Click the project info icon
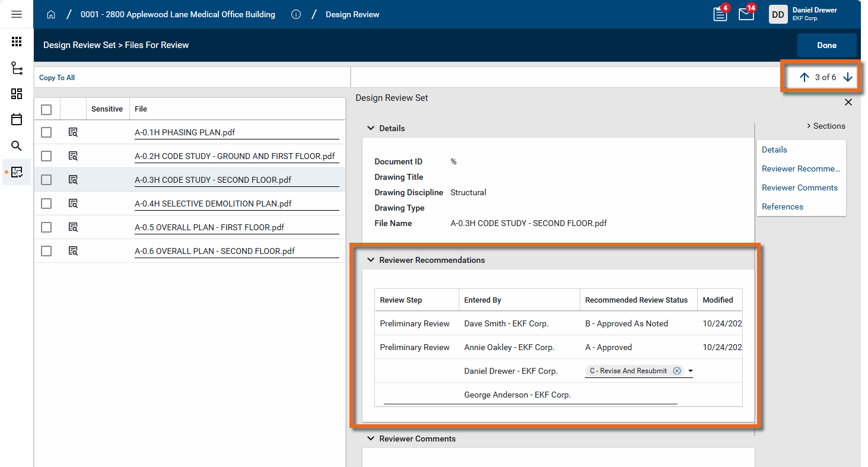The width and height of the screenshot is (868, 467). tap(296, 14)
